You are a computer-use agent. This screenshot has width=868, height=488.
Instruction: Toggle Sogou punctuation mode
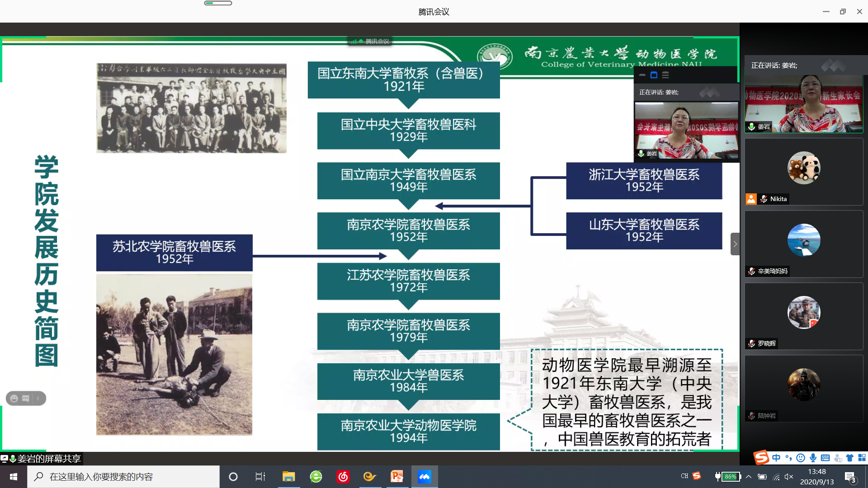pyautogui.click(x=788, y=458)
